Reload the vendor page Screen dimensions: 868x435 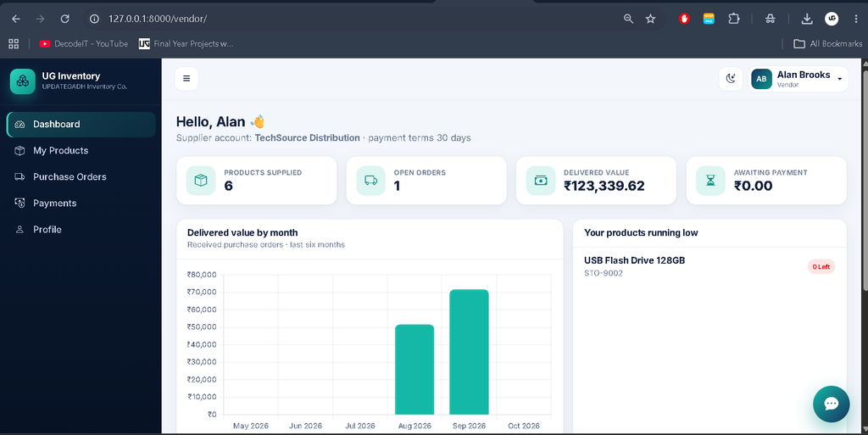[64, 19]
